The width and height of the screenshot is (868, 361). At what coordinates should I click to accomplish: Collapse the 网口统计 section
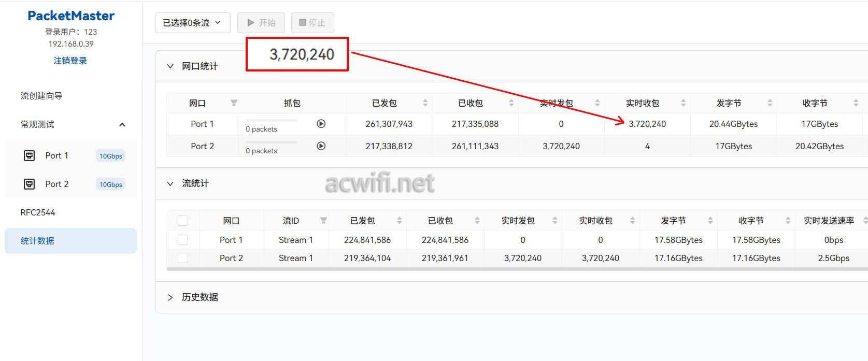(170, 66)
